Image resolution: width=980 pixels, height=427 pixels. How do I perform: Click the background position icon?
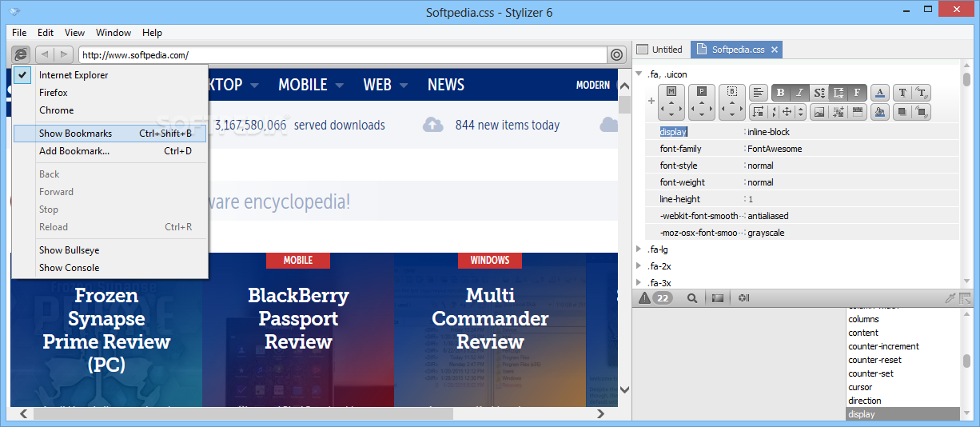click(838, 112)
